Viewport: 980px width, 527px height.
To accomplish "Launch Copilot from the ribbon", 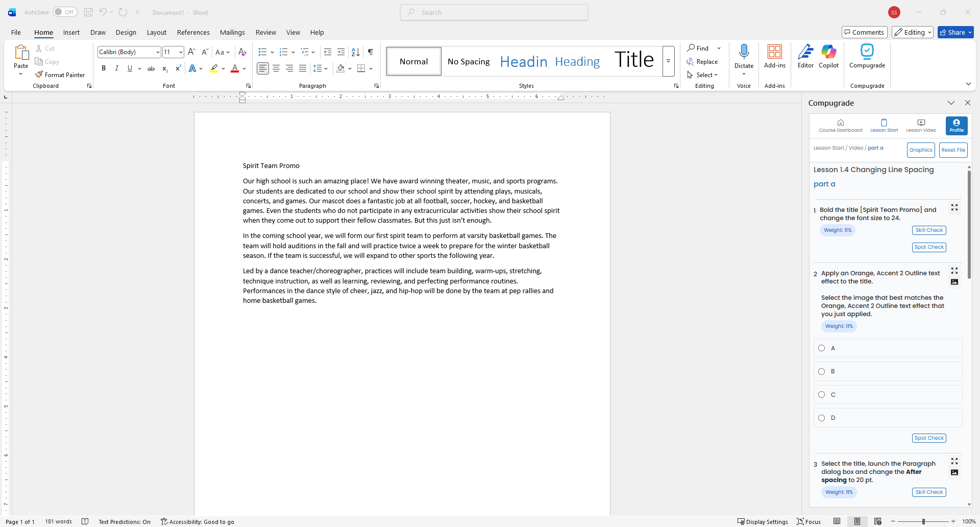I will [x=828, y=56].
